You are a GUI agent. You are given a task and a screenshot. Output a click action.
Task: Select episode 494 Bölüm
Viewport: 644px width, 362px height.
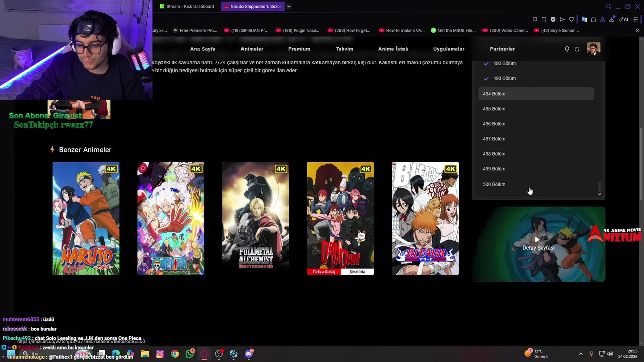click(536, 94)
